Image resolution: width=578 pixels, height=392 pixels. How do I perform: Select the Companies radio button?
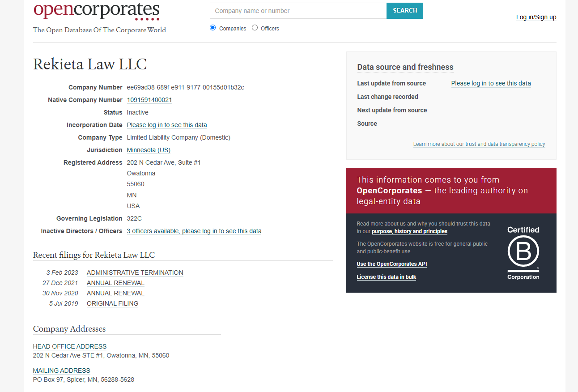coord(213,28)
